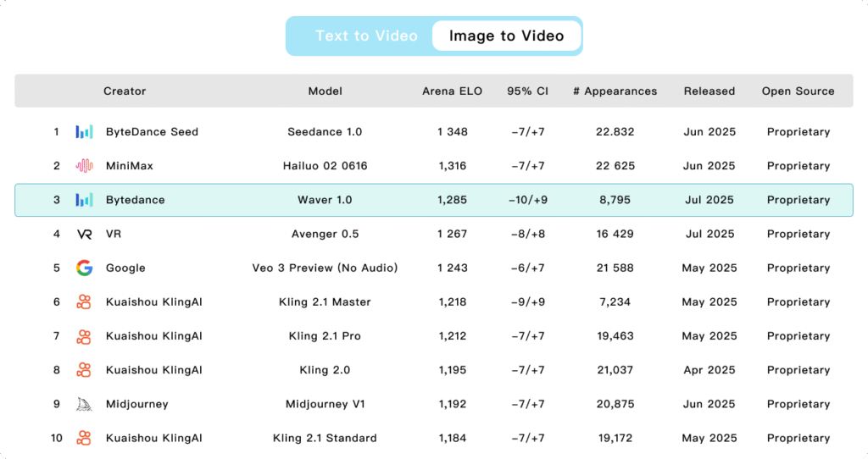This screenshot has height=459, width=868.
Task: Click the Open Source column header
Action: pyautogui.click(x=798, y=91)
